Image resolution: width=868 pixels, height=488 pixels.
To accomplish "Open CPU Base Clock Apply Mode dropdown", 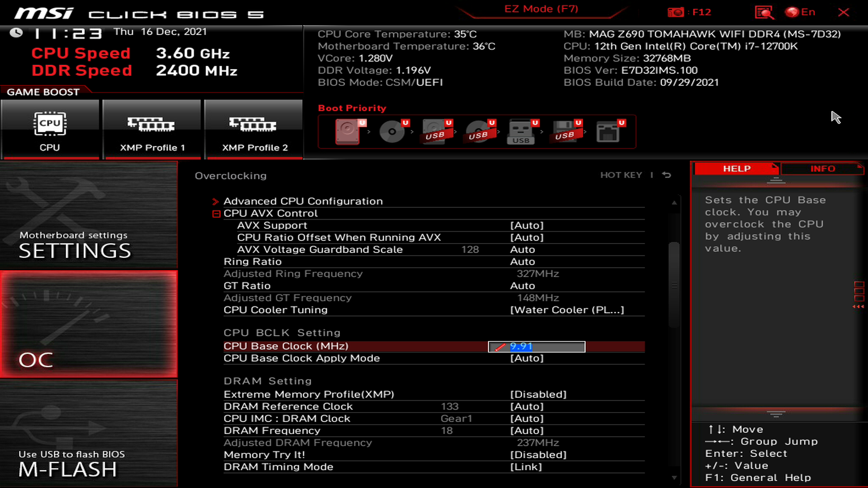I will 527,358.
